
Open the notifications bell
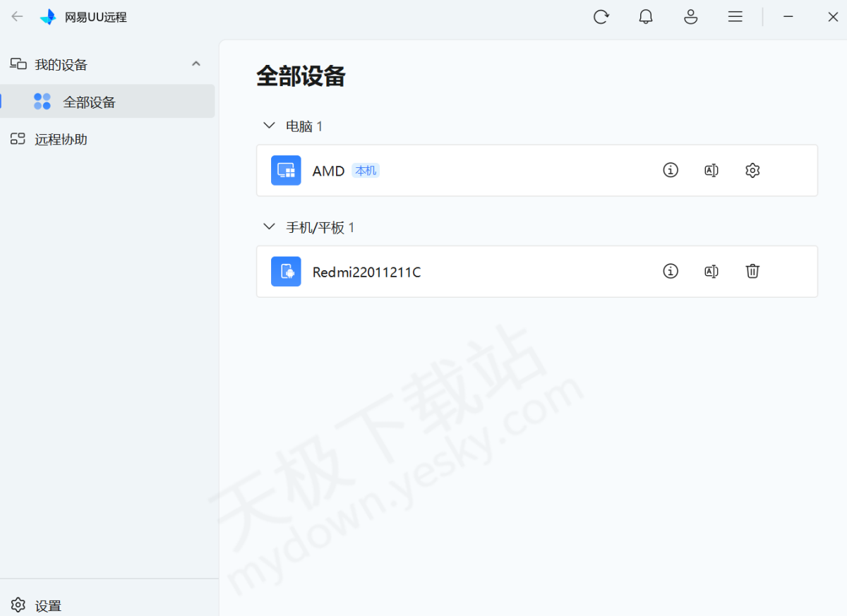(646, 17)
